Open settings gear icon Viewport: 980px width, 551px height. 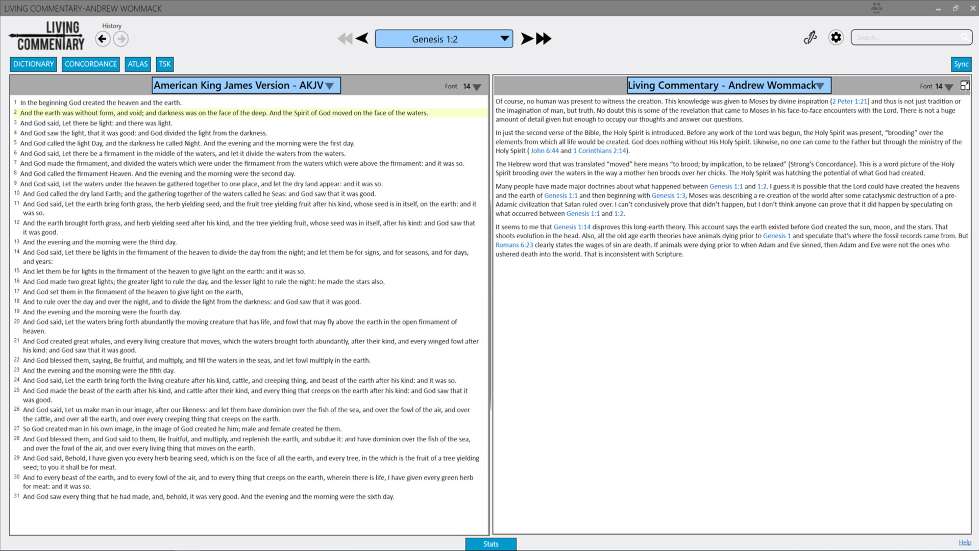(836, 37)
